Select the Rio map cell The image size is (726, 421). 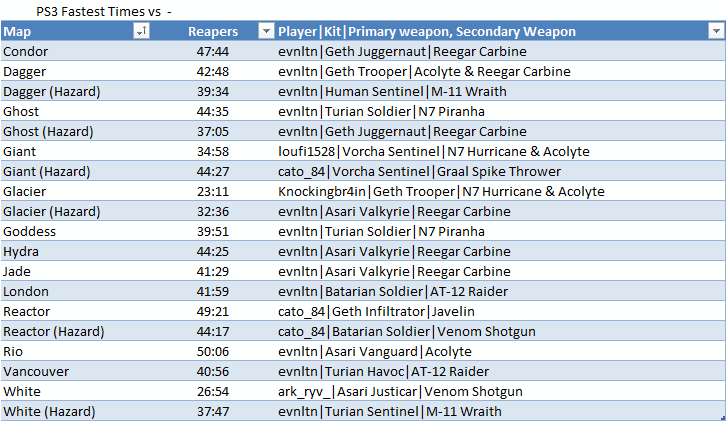[x=76, y=351]
